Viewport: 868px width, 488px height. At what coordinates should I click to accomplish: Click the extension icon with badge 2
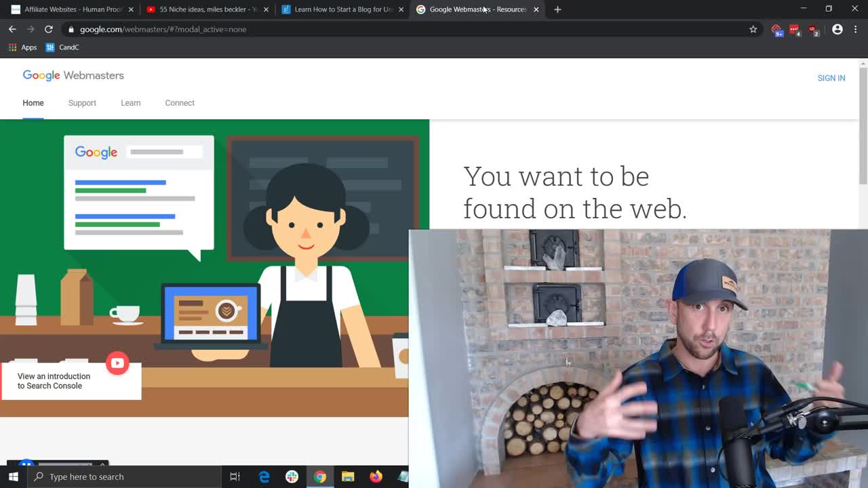point(812,29)
